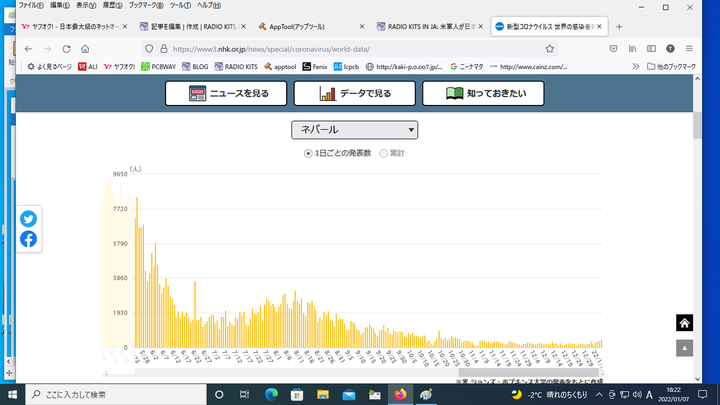
Task: Share the page via the Twitter icon
Action: pos(28,219)
